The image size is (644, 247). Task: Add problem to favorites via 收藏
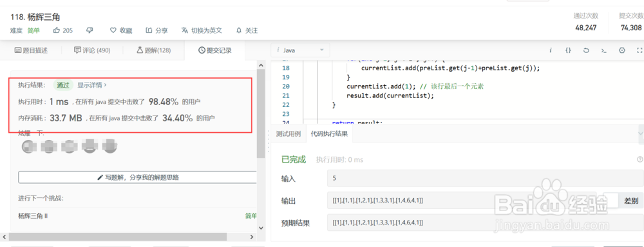tap(121, 30)
